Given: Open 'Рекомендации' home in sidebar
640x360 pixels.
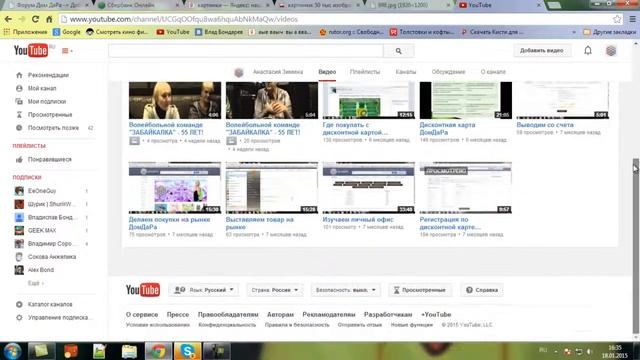Looking at the screenshot, I should (x=48, y=75).
